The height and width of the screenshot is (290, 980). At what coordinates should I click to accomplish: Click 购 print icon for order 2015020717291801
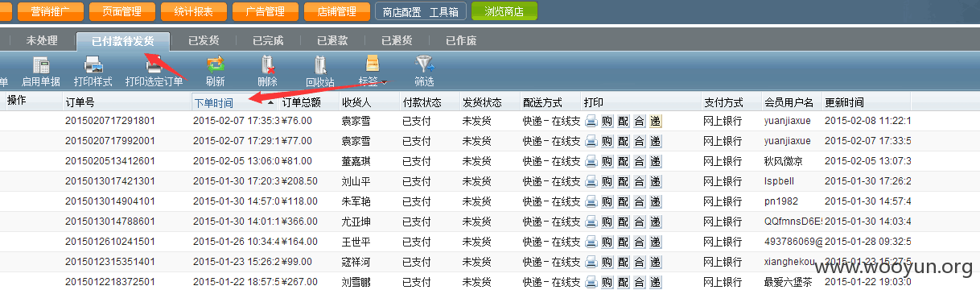[x=607, y=121]
